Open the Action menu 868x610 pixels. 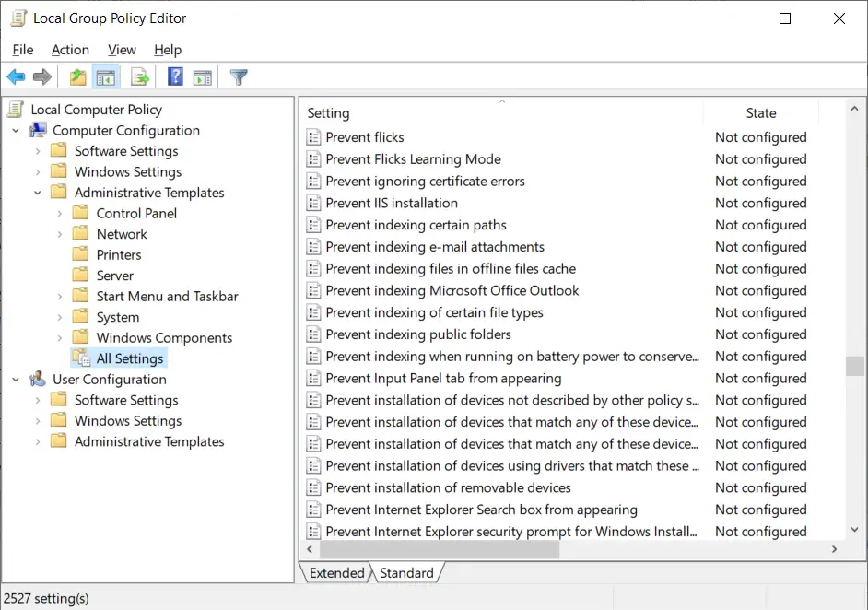click(70, 50)
